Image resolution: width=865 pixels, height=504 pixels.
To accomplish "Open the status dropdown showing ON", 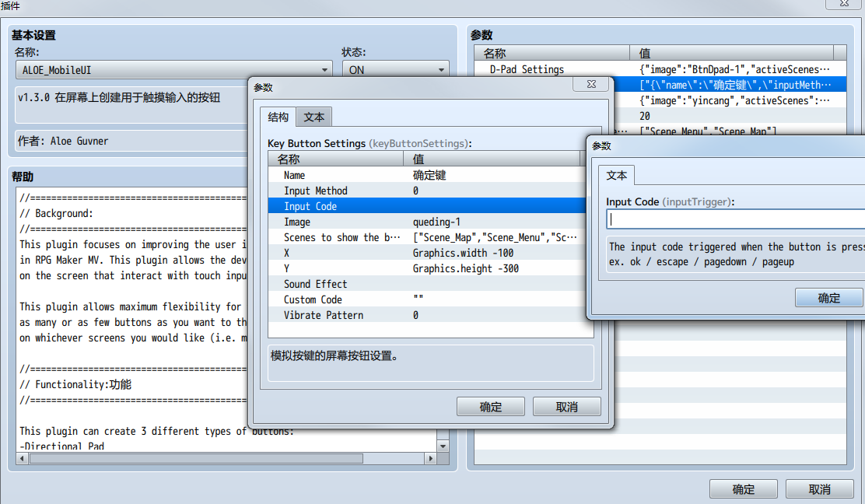I will click(395, 70).
